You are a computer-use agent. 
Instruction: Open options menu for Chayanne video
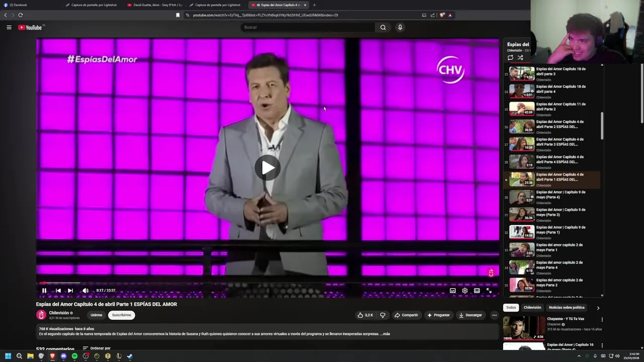tap(602, 319)
